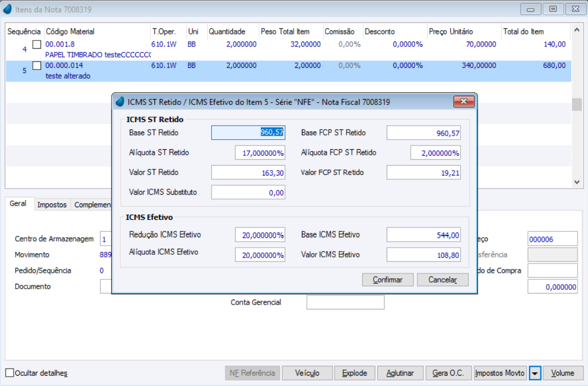588x386 pixels.
Task: Close the ICMS ST Retido dialog
Action: (464, 102)
